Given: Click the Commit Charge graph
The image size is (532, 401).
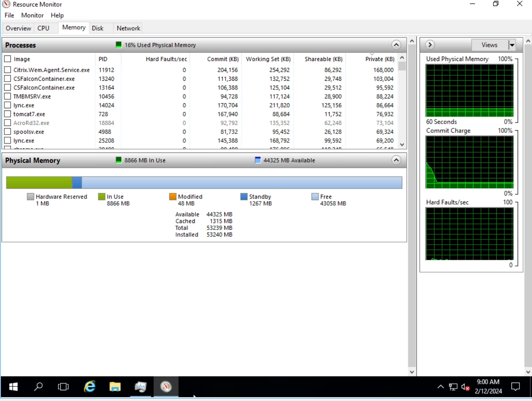Looking at the screenshot, I should (469, 162).
